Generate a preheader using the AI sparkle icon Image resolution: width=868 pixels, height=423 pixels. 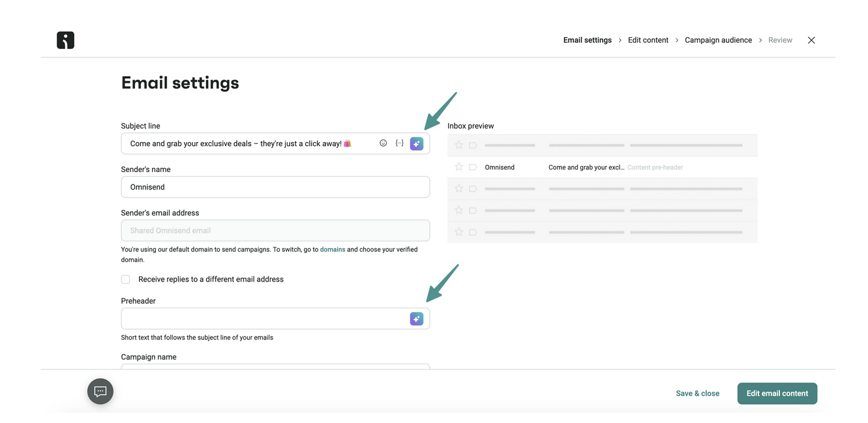pyautogui.click(x=416, y=318)
